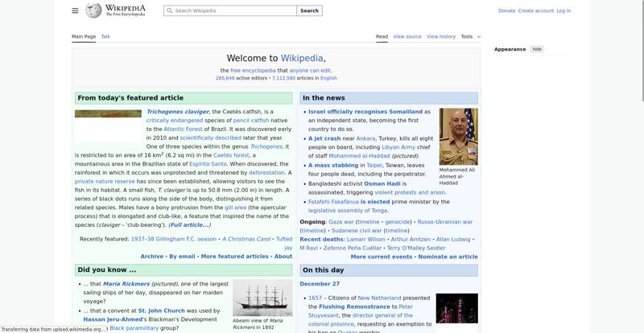
Task: Open the View source tab
Action: coord(407,36)
